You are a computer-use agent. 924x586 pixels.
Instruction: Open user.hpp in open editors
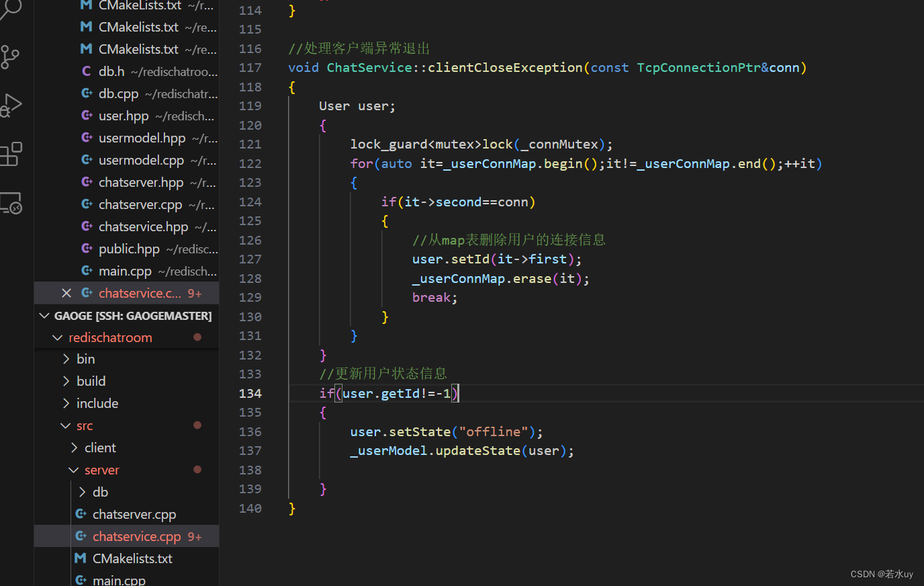[126, 116]
